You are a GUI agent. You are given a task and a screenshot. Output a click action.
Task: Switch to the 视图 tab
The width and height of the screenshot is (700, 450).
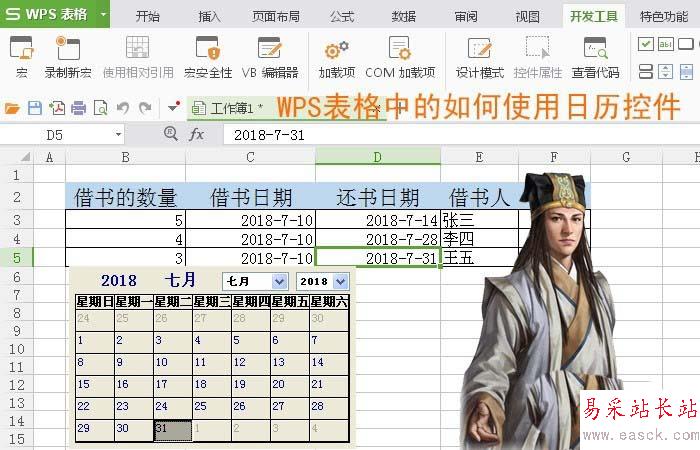(x=528, y=17)
